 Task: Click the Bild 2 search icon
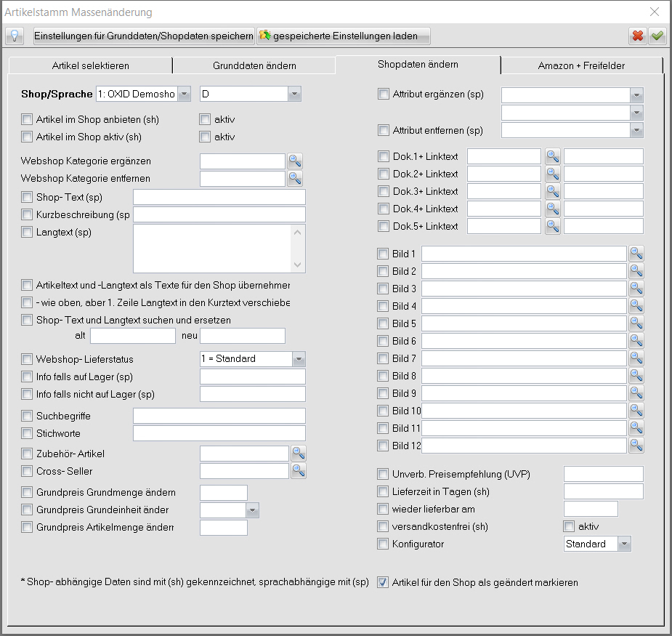coord(636,271)
